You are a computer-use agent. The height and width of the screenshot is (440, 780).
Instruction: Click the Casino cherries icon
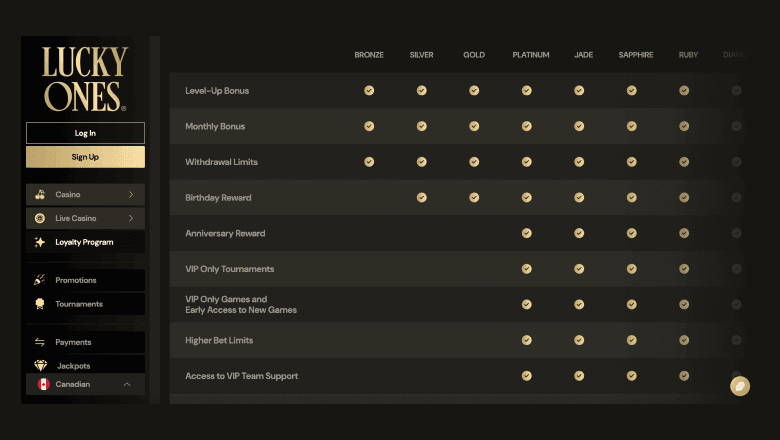pos(40,195)
